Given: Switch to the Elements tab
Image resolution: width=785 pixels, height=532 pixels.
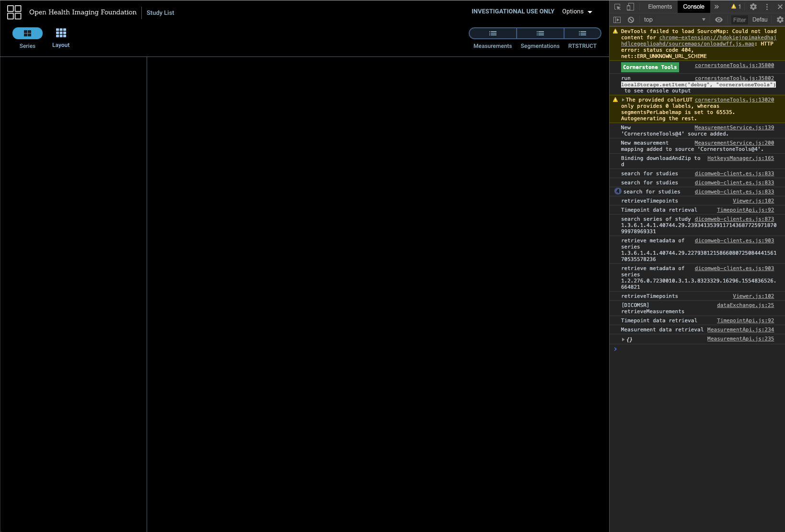Looking at the screenshot, I should click(660, 7).
